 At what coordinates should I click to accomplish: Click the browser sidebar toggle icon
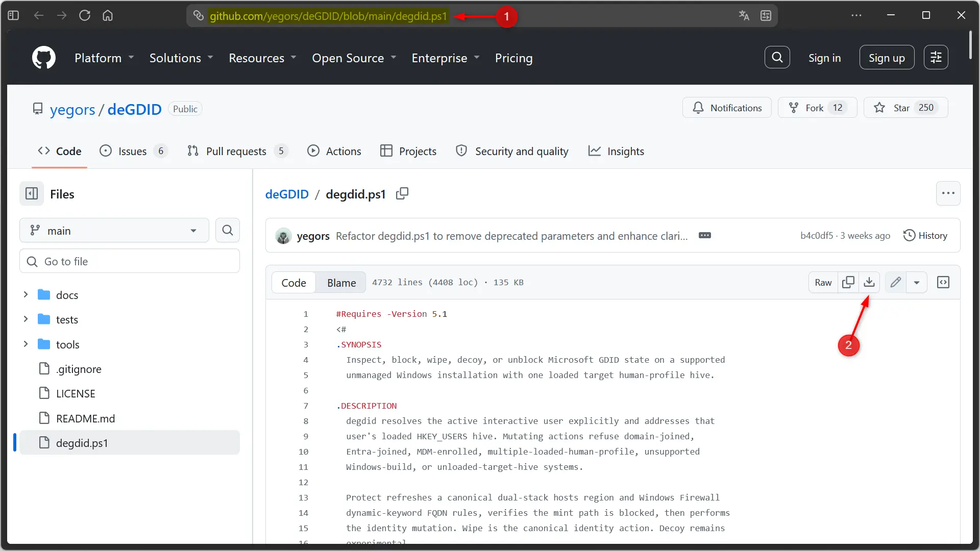coord(13,16)
